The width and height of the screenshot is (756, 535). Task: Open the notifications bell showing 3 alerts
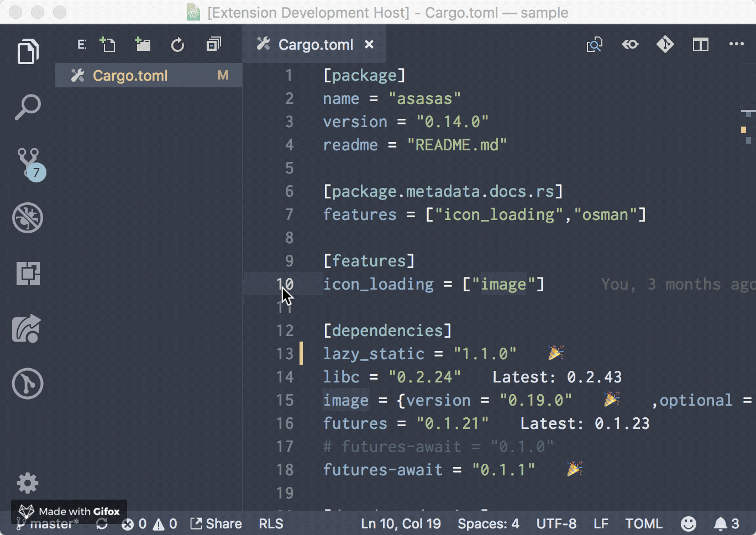click(x=721, y=523)
